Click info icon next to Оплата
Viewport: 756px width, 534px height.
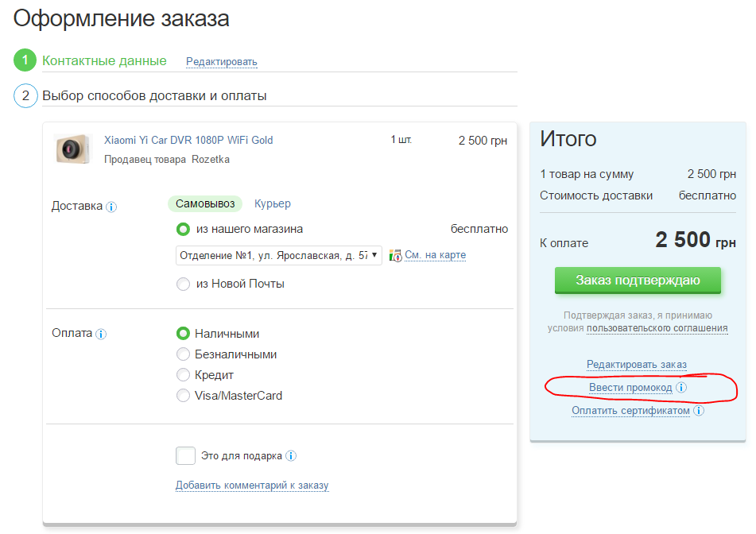pyautogui.click(x=101, y=335)
